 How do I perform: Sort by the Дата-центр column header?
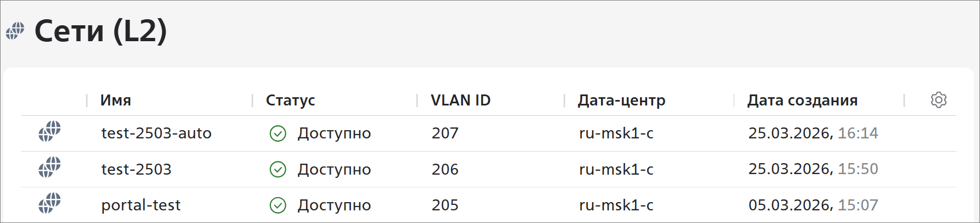click(x=621, y=101)
